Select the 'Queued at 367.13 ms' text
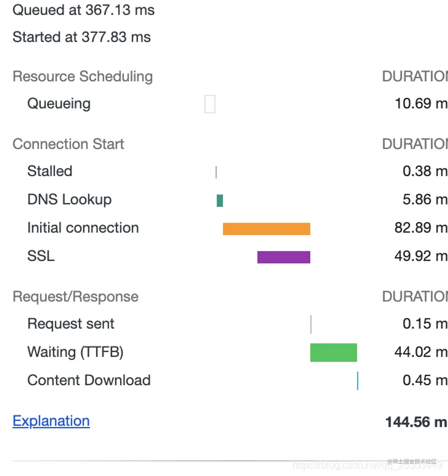Screen dimensions: 448x476 pyautogui.click(x=83, y=10)
